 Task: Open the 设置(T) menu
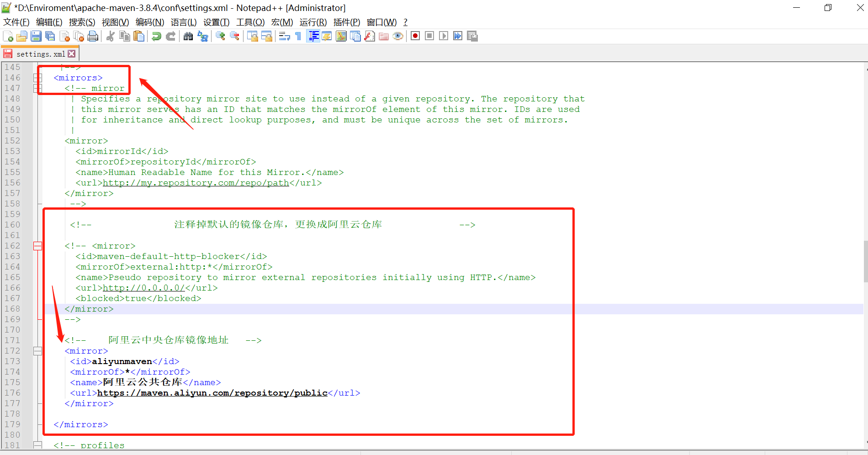(x=217, y=22)
